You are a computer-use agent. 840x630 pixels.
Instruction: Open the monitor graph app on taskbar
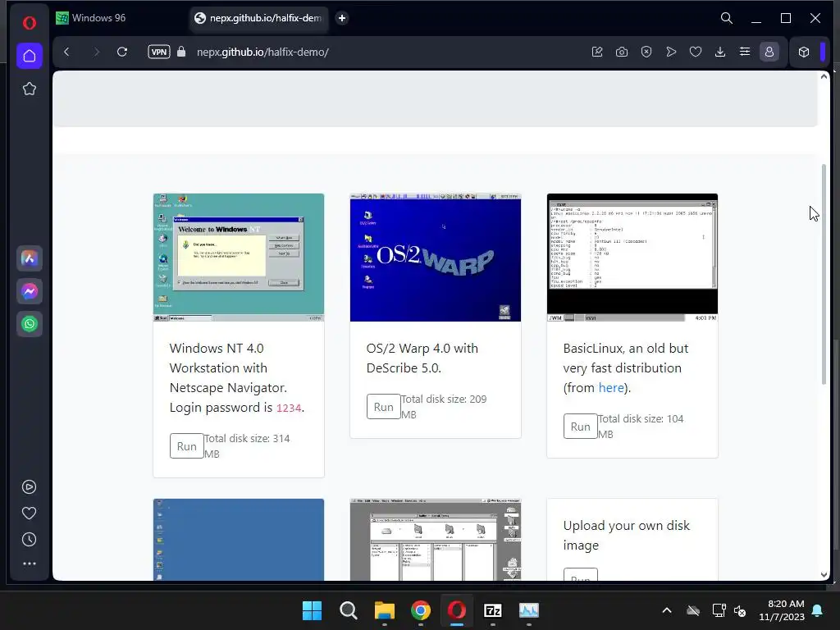[529, 610]
